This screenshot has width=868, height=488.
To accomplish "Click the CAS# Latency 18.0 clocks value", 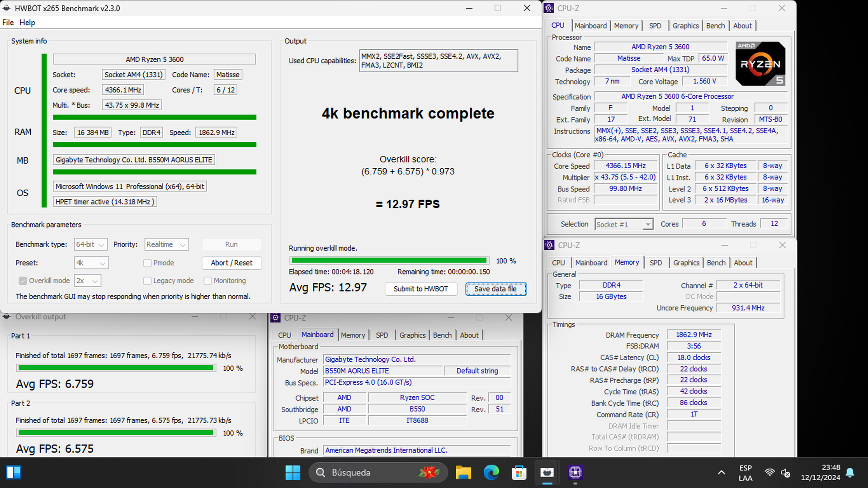I will coord(693,357).
